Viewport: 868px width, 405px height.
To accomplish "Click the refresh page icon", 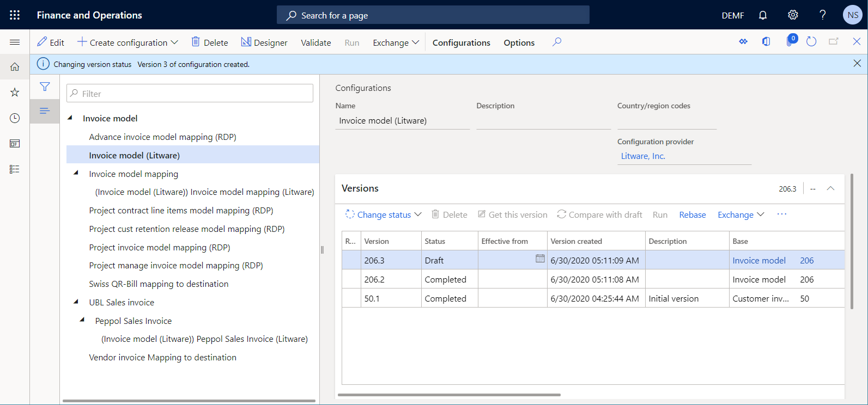I will click(811, 42).
